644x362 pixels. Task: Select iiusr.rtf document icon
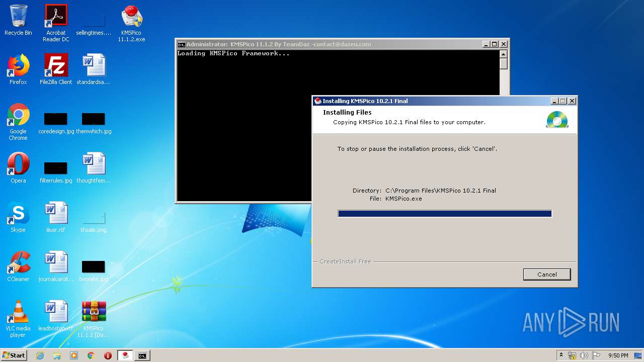[56, 217]
